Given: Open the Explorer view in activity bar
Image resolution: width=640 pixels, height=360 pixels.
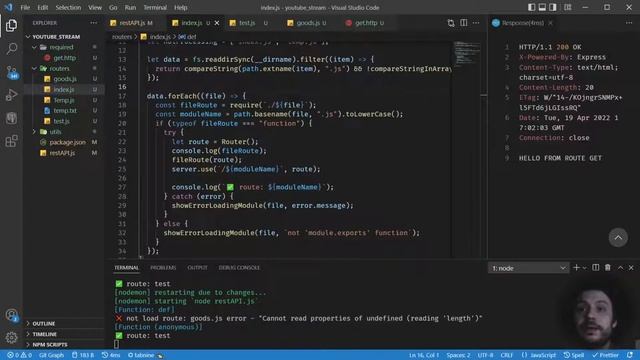Looking at the screenshot, I should (11, 25).
